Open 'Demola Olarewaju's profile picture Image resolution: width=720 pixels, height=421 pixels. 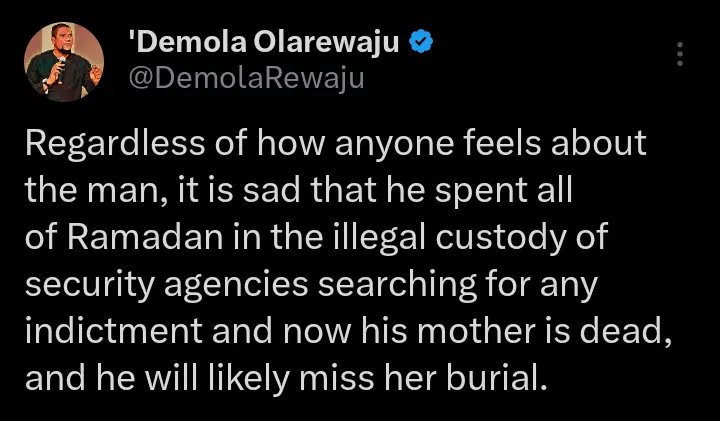63,62
